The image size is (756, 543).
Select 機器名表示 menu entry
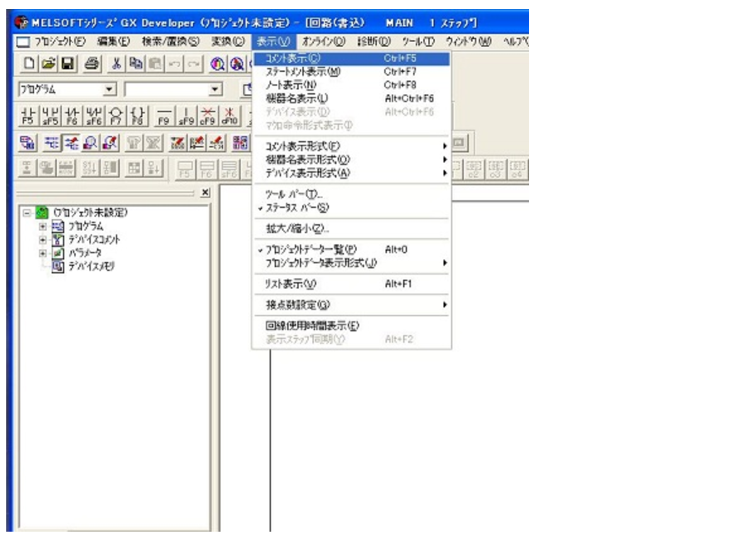click(352, 98)
